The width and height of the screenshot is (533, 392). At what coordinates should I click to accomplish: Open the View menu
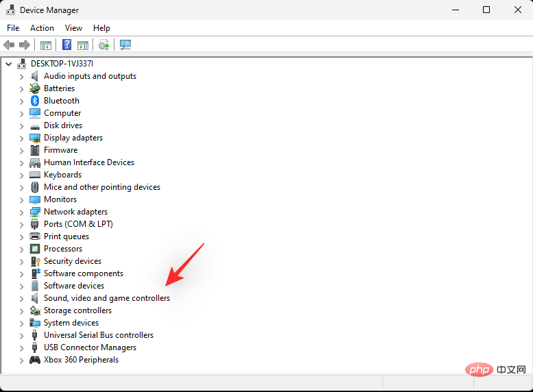tap(73, 28)
